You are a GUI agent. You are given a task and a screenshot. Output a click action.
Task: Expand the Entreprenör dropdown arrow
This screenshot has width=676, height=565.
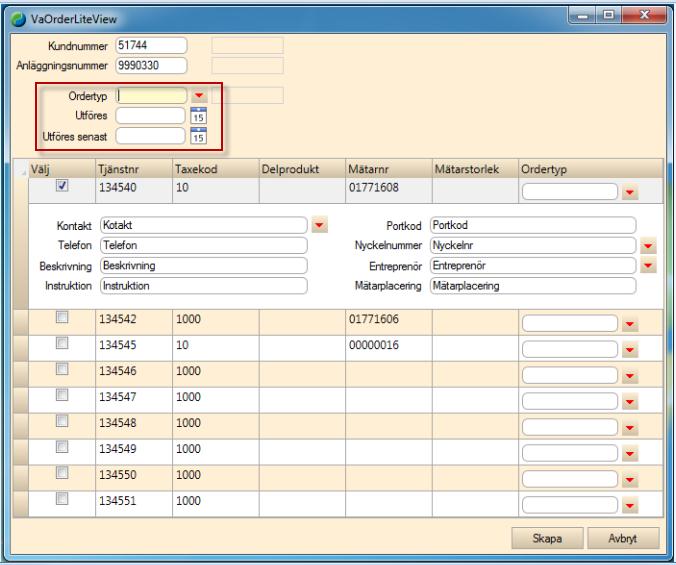click(648, 265)
